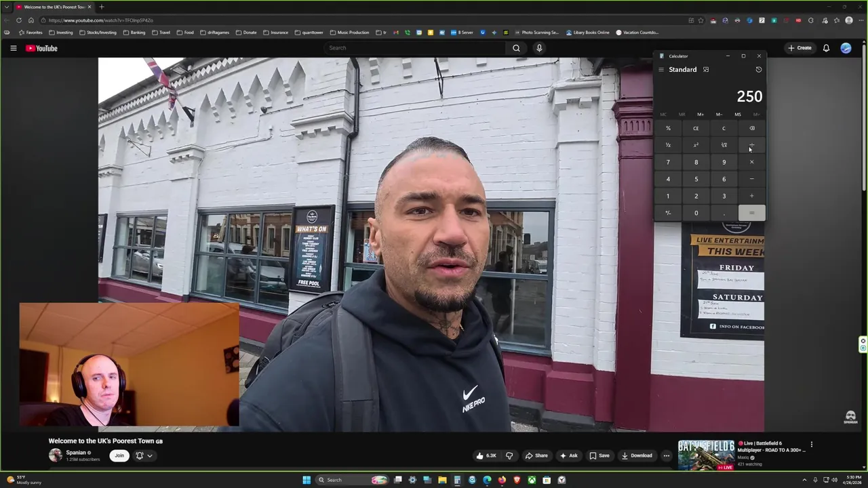Open the YouTube guide hamburger menu

click(13, 48)
